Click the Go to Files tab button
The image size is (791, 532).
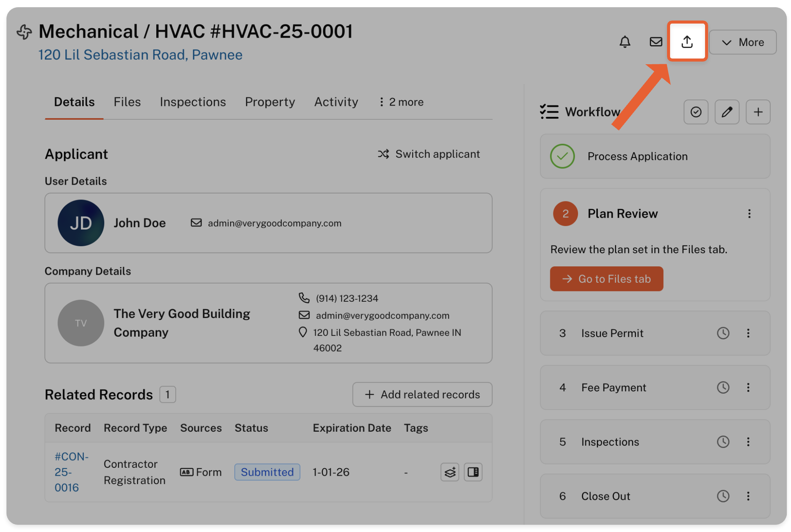point(606,279)
